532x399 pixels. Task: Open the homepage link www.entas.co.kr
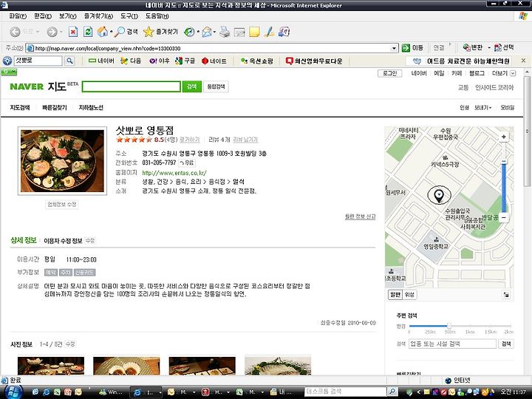tap(174, 173)
